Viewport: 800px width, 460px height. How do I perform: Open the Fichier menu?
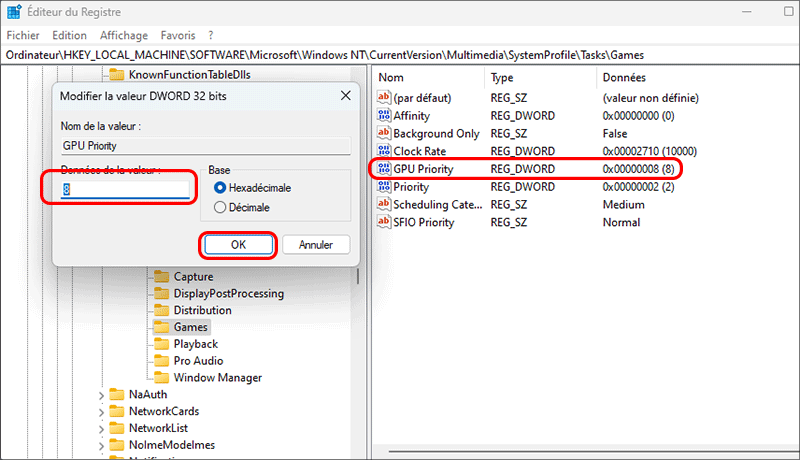[x=23, y=35]
